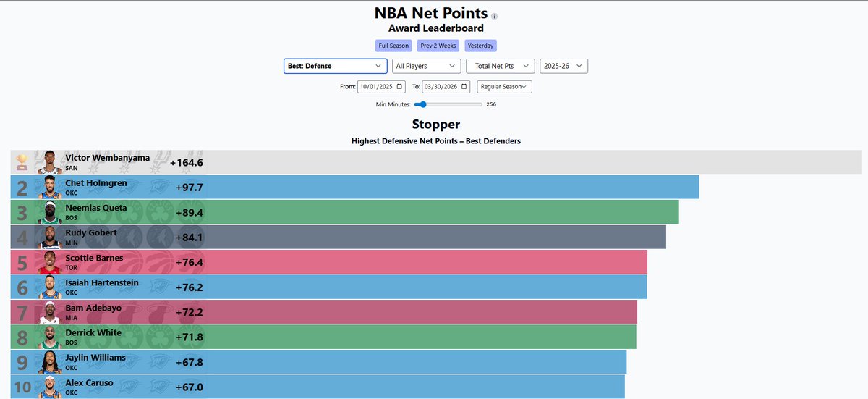Click the +76.2 value for Hartenstein
The height and width of the screenshot is (399, 868).
pos(190,287)
